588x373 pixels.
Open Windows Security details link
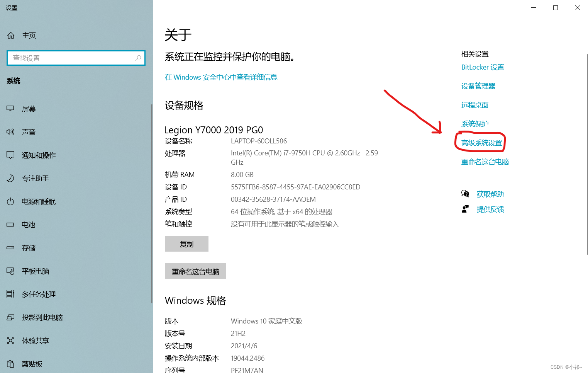point(221,77)
